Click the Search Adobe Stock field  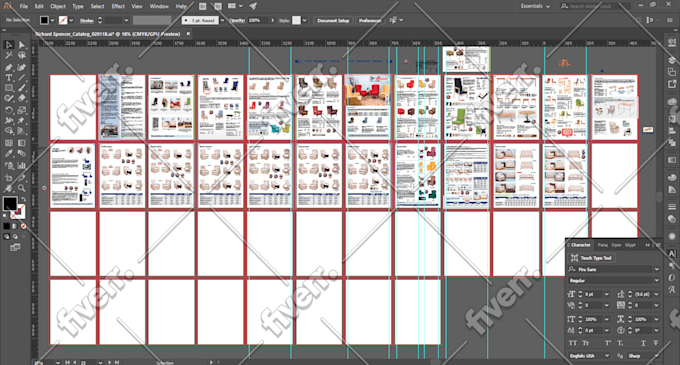click(595, 6)
